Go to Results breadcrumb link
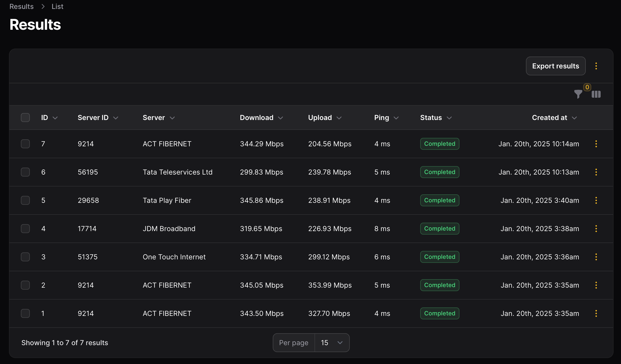 click(21, 6)
